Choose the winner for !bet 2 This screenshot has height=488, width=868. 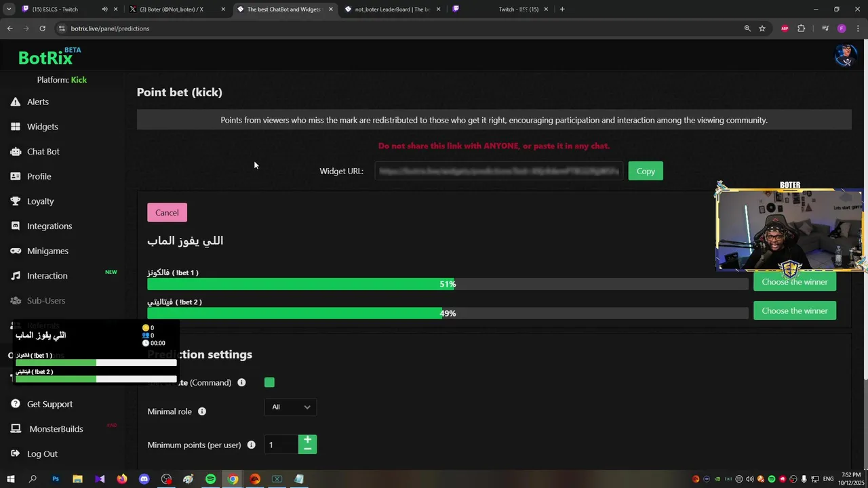coord(794,311)
